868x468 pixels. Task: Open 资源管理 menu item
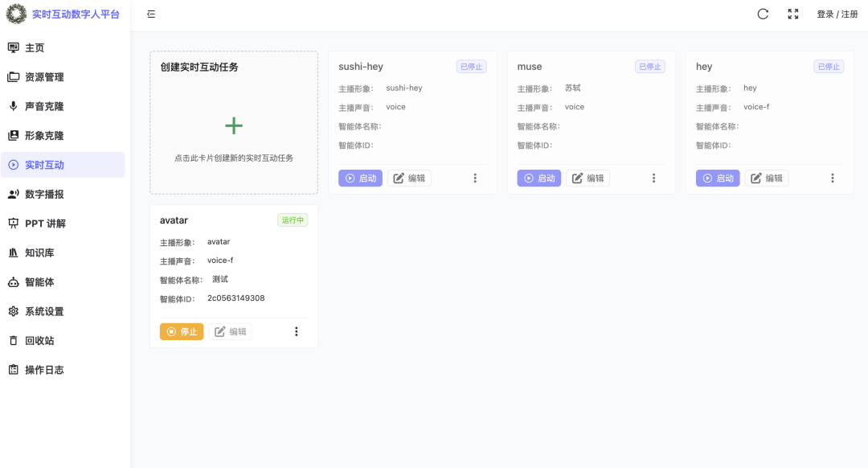(x=63, y=77)
